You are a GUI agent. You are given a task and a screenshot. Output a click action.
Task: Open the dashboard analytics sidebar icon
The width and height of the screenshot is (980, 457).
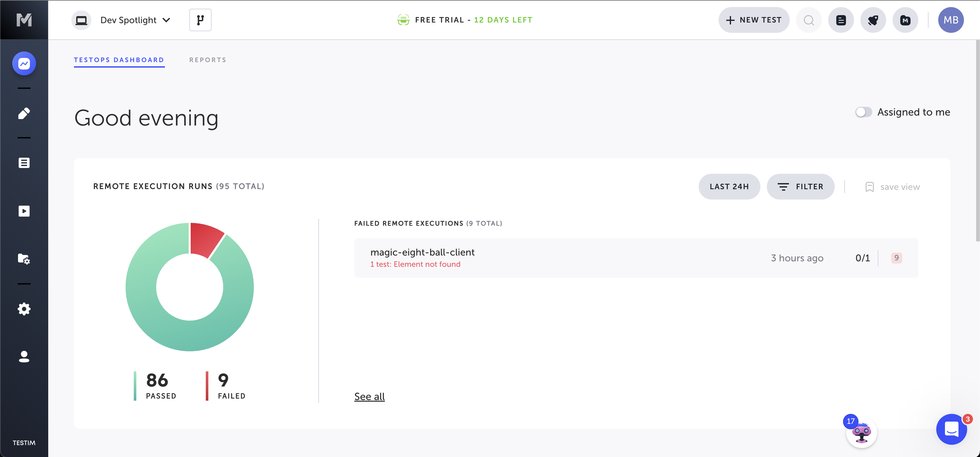24,63
